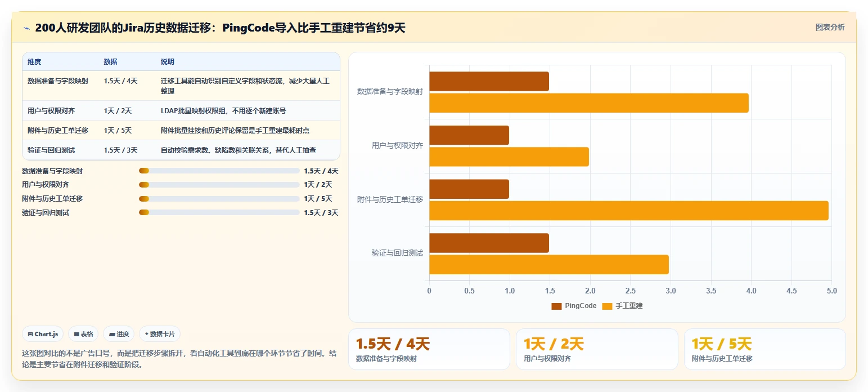Toggle the PingCode legend swatch
This screenshot has width=868, height=392.
pyautogui.click(x=556, y=306)
